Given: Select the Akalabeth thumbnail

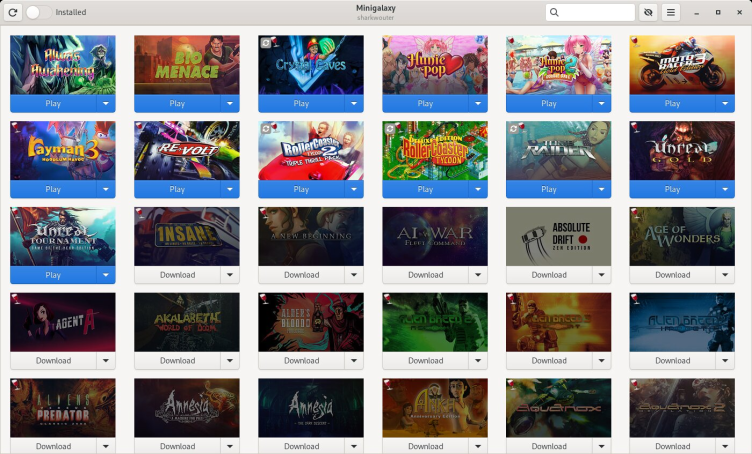Looking at the screenshot, I should click(187, 322).
